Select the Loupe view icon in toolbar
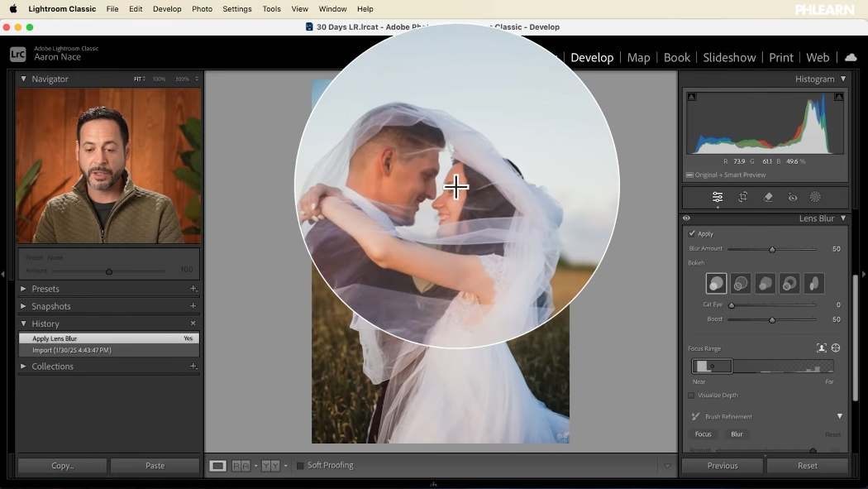868x489 pixels. (217, 466)
